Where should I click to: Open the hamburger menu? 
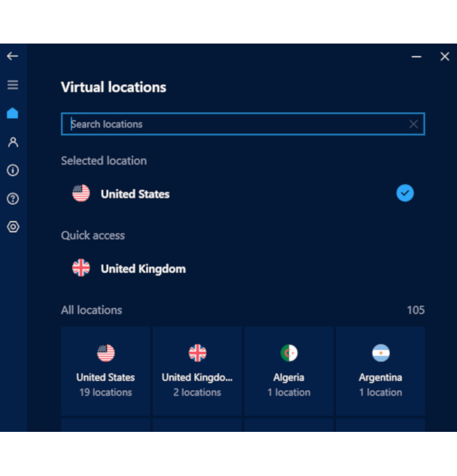click(x=13, y=85)
